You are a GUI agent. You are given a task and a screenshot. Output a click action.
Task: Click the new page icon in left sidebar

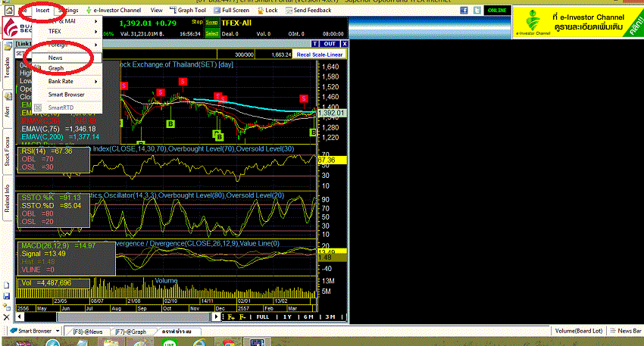[x=6, y=285]
